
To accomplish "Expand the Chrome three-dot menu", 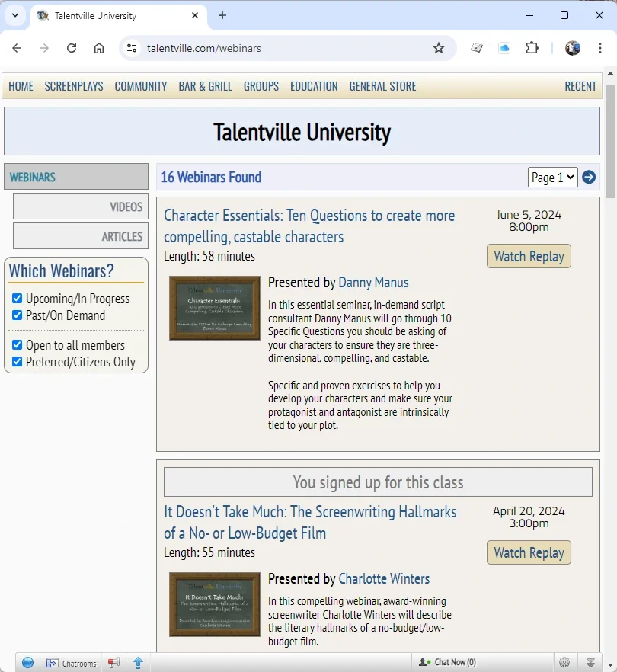I will (x=599, y=48).
